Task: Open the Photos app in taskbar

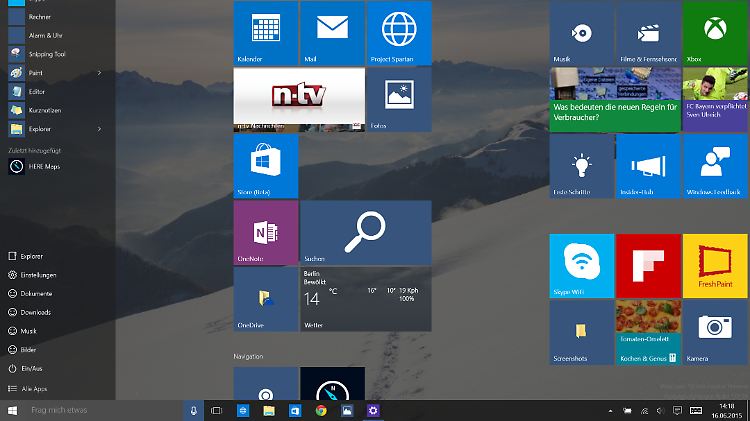Action: pyautogui.click(x=347, y=410)
